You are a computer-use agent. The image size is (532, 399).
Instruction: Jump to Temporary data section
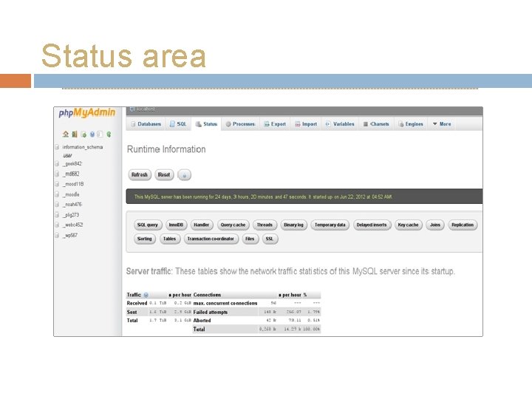click(330, 225)
